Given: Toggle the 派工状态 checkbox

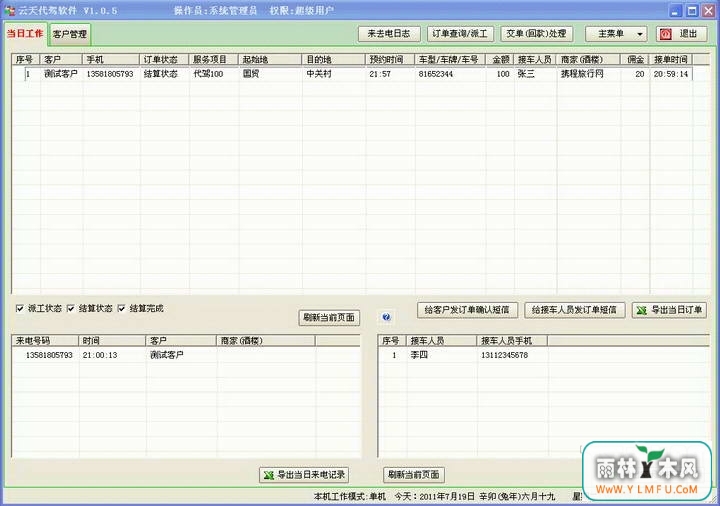Looking at the screenshot, I should (x=20, y=309).
